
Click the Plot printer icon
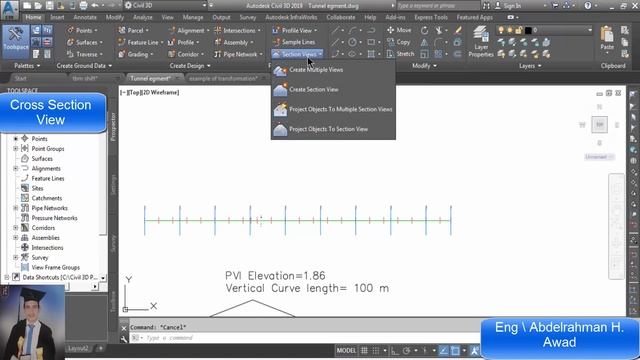tap(83, 6)
